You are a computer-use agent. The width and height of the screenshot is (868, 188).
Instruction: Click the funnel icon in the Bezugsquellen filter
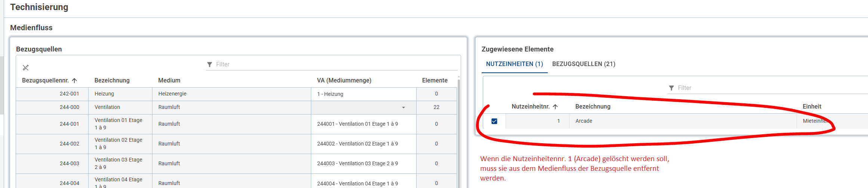(x=210, y=65)
